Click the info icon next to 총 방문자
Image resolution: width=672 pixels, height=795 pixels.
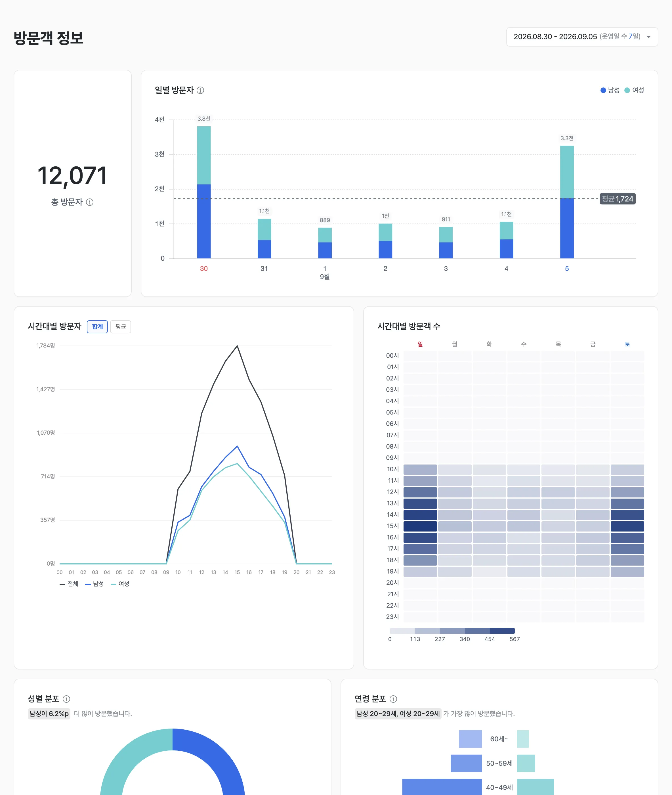click(x=89, y=202)
